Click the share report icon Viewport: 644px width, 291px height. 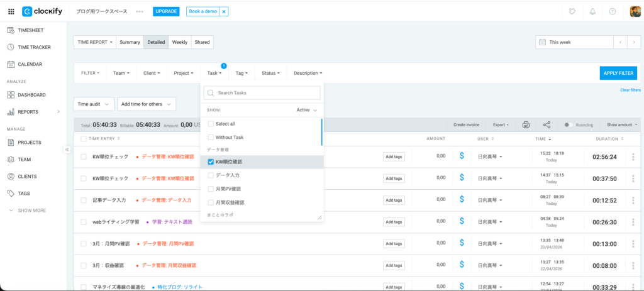click(547, 124)
